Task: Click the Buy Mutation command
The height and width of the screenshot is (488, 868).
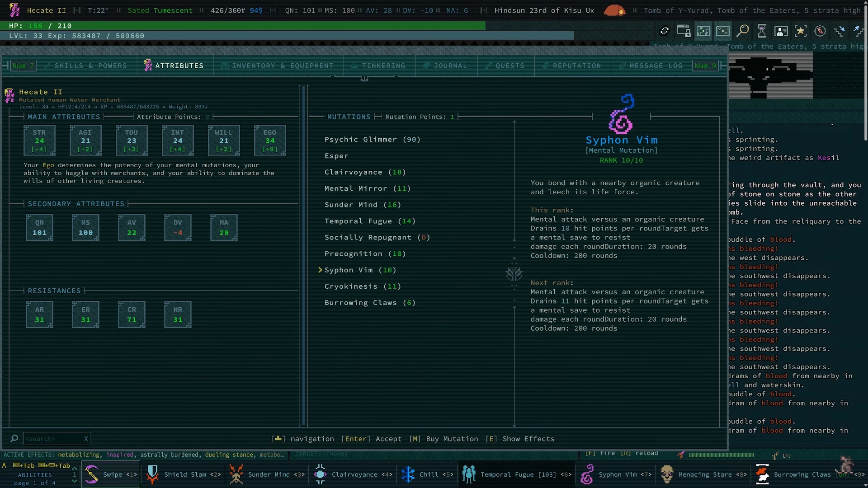Action: [443, 439]
